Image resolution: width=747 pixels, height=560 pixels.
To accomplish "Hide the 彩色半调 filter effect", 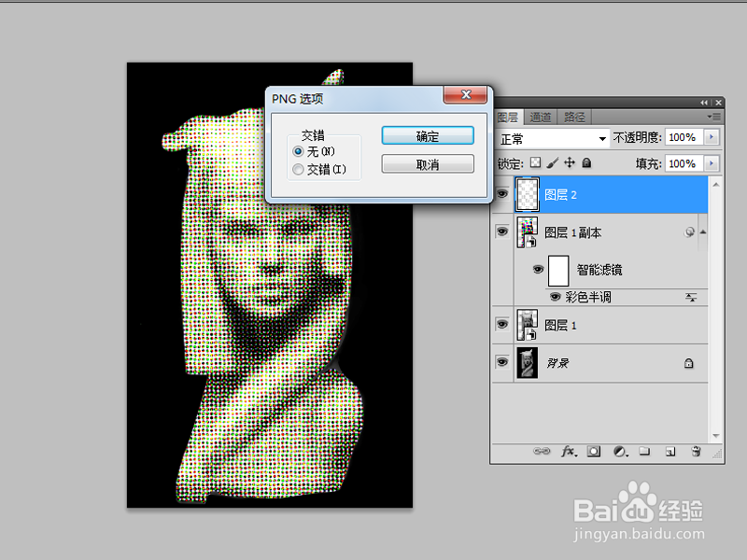I will click(555, 297).
